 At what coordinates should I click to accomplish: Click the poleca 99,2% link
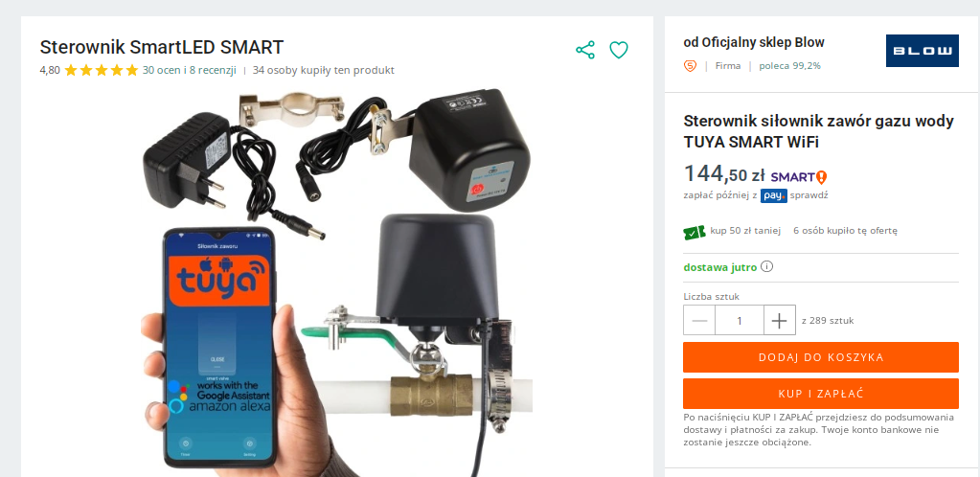pyautogui.click(x=790, y=66)
